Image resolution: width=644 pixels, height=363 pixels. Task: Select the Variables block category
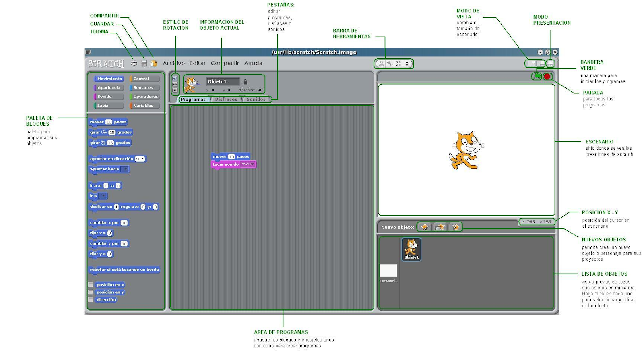click(144, 106)
